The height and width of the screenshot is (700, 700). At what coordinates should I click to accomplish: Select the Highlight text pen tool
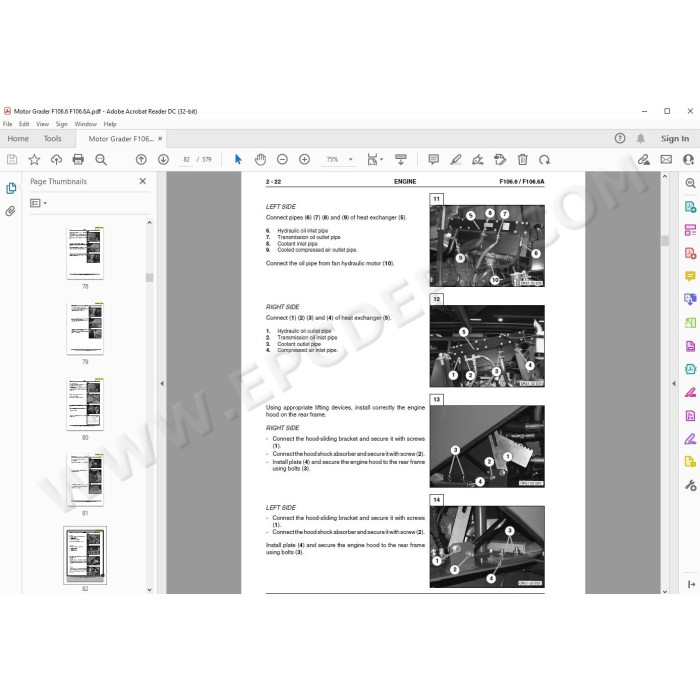(456, 159)
